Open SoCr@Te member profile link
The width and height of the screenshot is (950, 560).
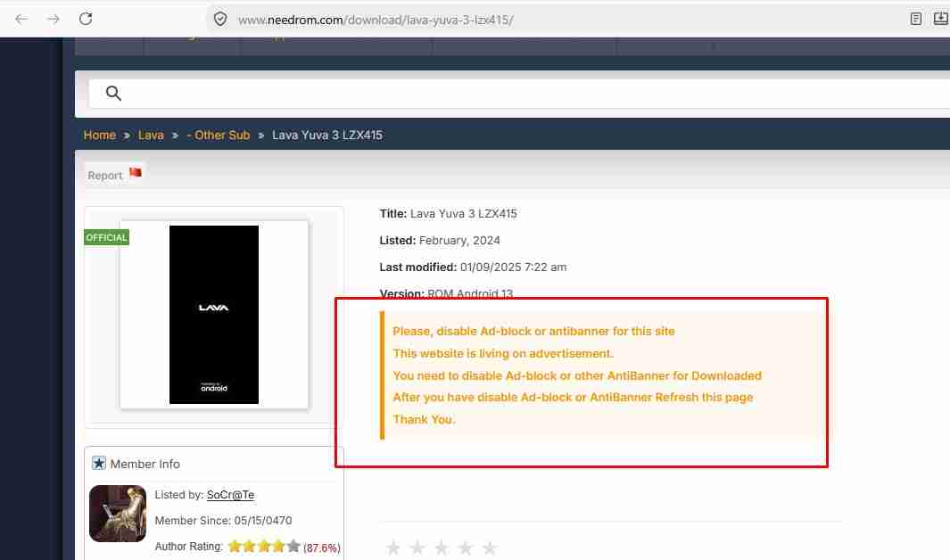[x=230, y=495]
